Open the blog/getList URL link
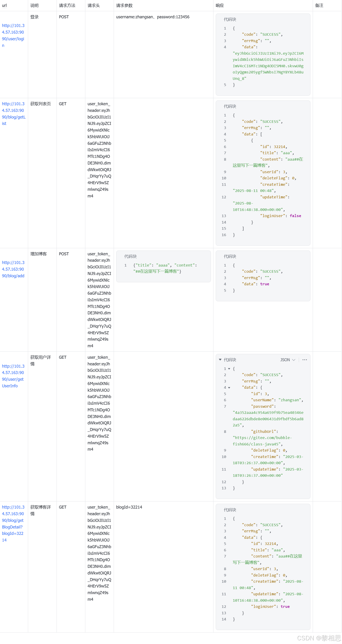 [x=13, y=113]
